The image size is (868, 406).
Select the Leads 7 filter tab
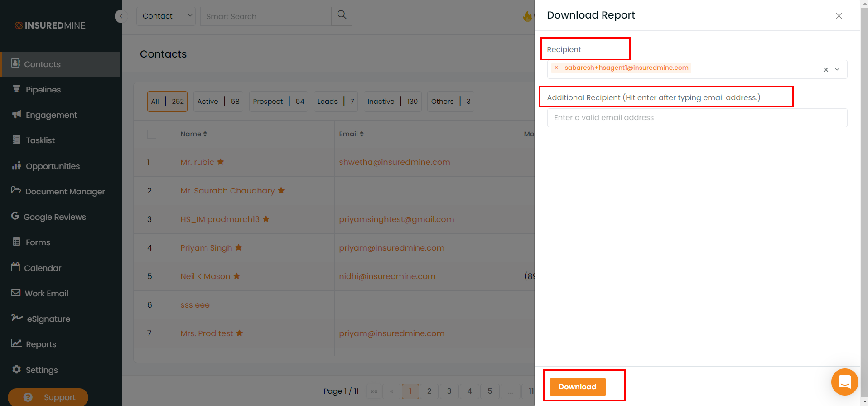click(336, 101)
